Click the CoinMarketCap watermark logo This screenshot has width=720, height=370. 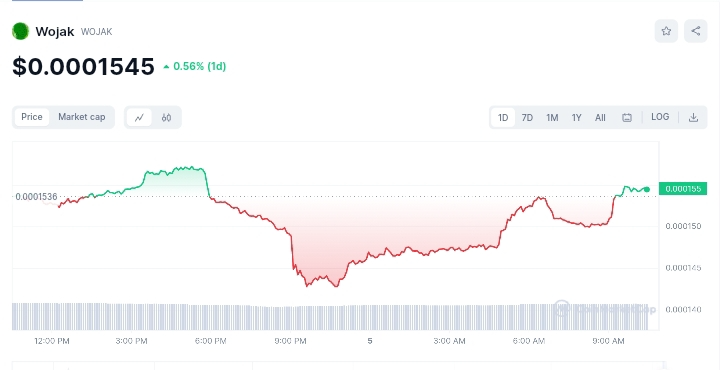pyautogui.click(x=604, y=309)
